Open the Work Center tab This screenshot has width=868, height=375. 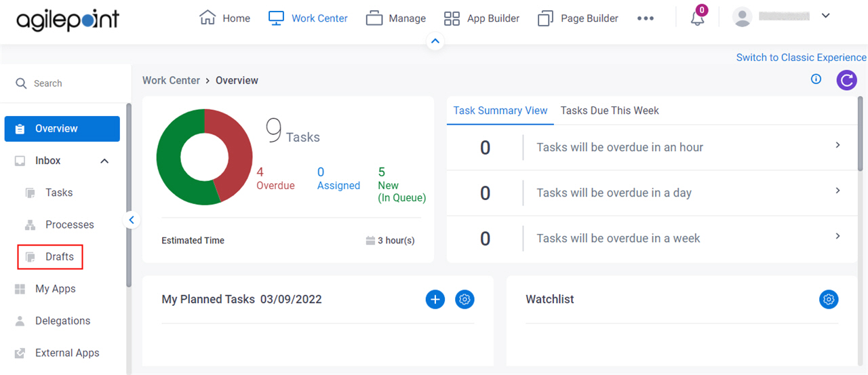point(308,18)
